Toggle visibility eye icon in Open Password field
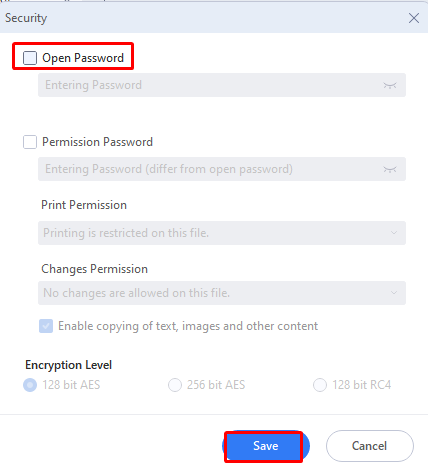The width and height of the screenshot is (428, 470). (x=389, y=85)
